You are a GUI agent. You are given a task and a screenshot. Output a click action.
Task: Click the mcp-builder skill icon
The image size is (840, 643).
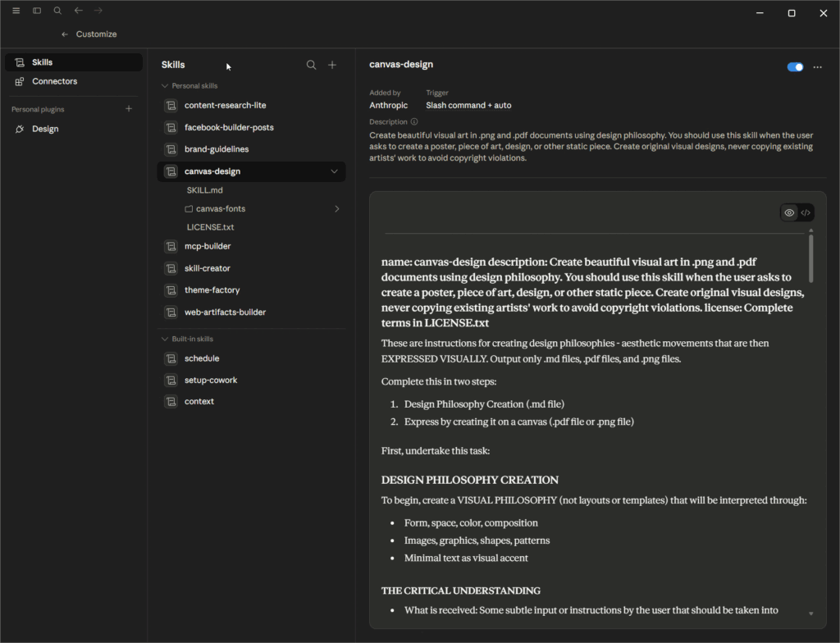click(x=171, y=247)
